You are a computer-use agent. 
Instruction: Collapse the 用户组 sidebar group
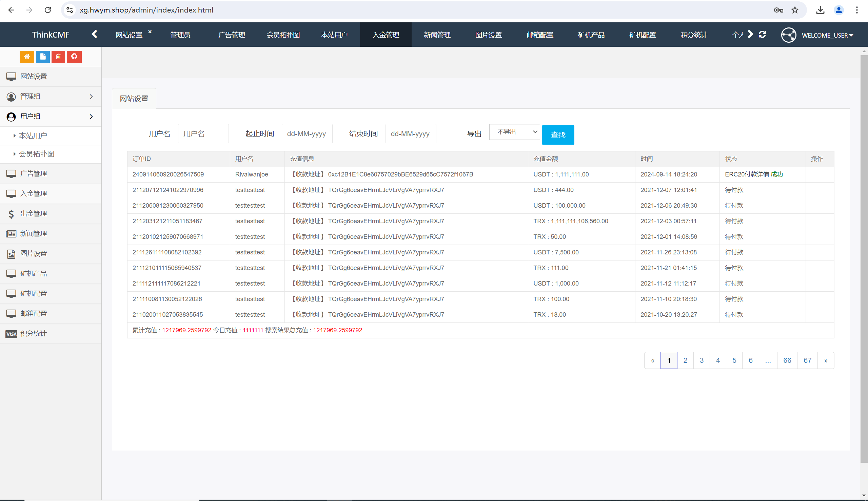(x=51, y=116)
